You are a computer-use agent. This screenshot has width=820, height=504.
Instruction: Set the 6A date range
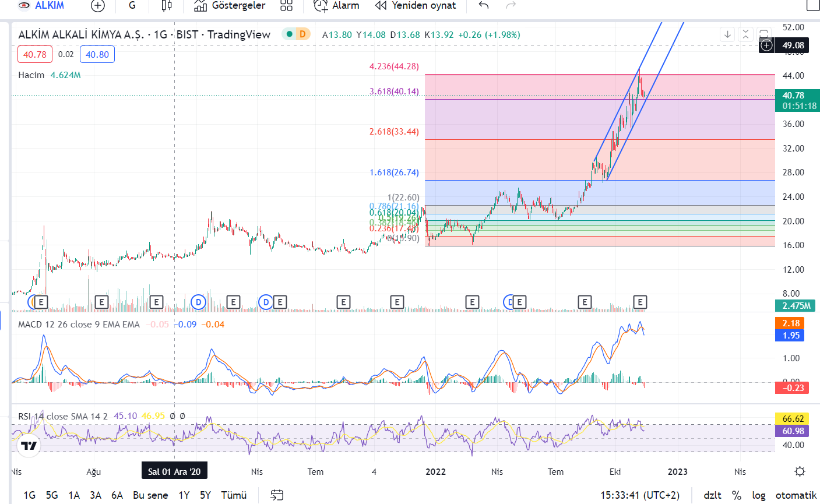point(117,495)
